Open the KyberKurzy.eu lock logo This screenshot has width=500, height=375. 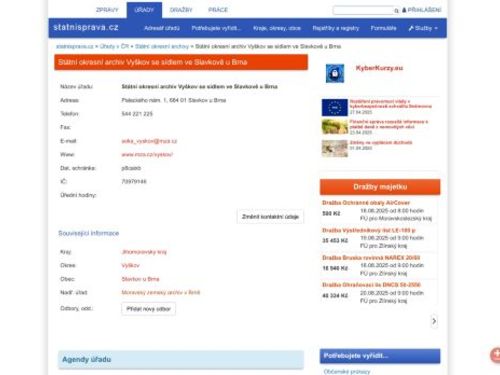(335, 73)
